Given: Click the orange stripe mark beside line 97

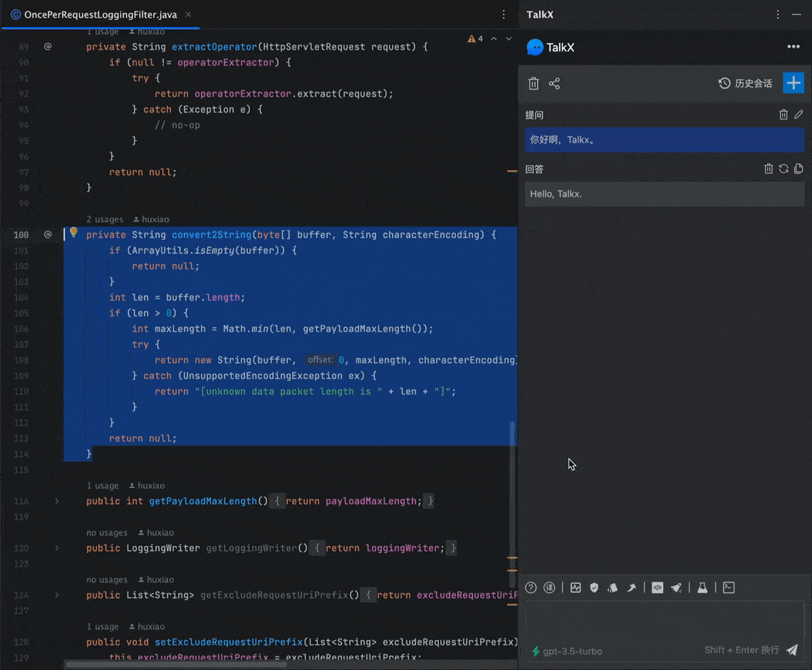Looking at the screenshot, I should tap(512, 170).
